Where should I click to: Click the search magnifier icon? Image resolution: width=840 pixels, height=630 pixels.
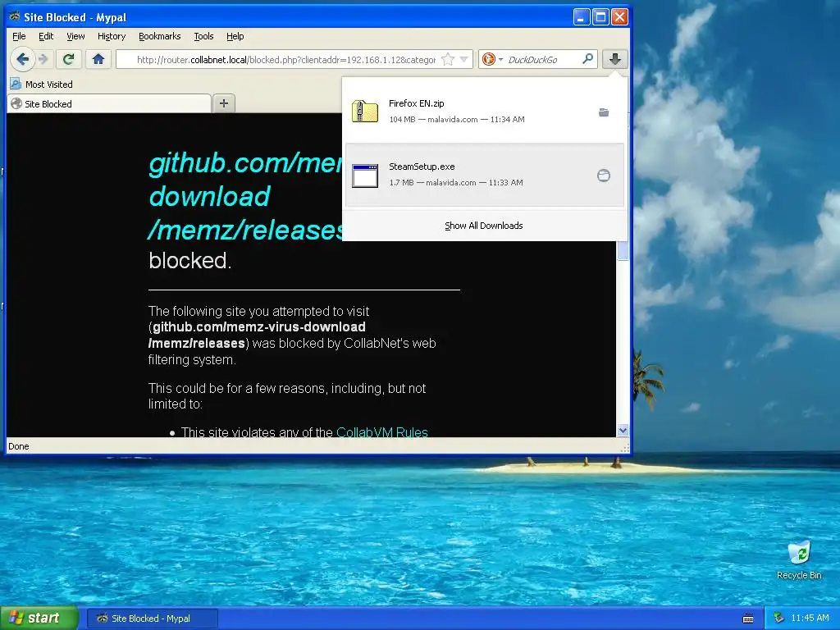coord(587,59)
